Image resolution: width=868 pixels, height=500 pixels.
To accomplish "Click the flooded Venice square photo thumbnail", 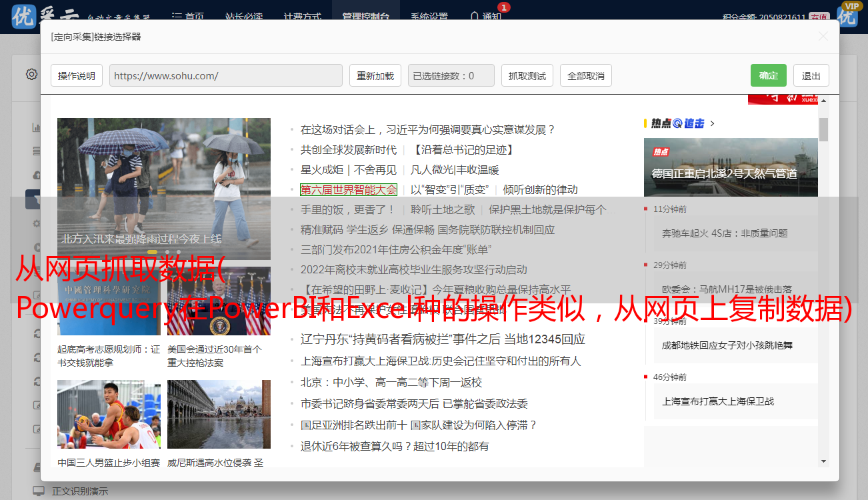I will click(x=219, y=415).
